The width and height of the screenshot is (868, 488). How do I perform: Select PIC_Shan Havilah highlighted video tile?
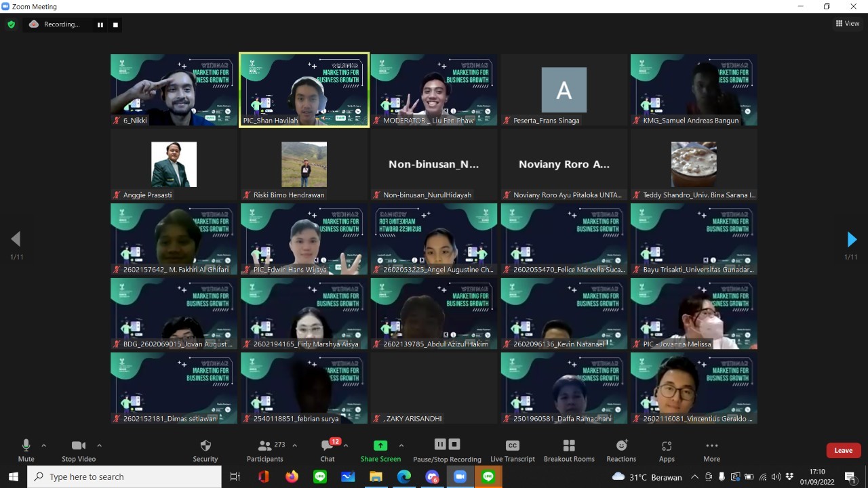304,90
